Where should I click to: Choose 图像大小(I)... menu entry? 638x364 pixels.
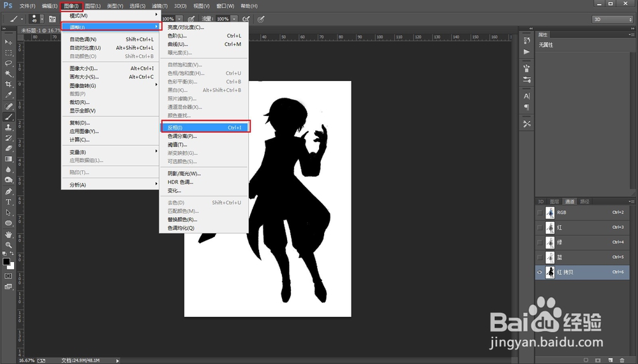point(111,68)
